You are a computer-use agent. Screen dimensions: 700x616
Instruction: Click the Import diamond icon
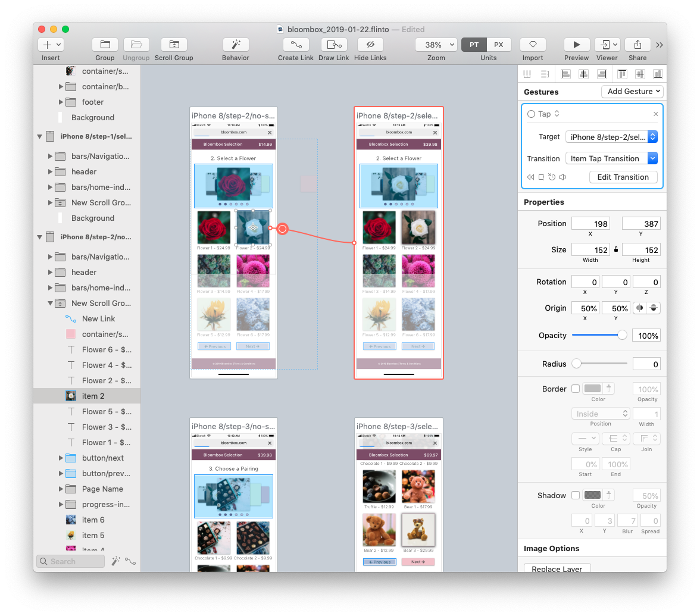click(x=533, y=45)
